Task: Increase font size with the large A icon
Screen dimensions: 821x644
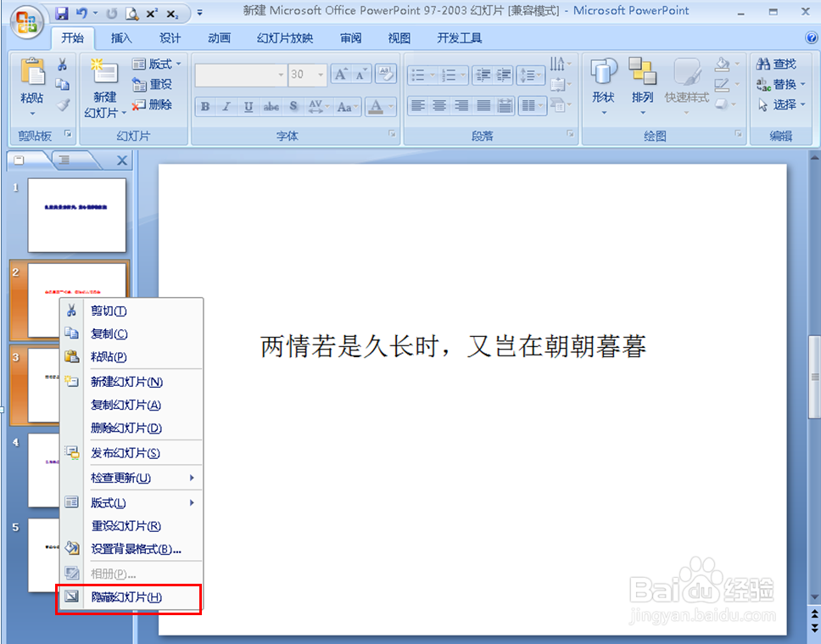Action: [341, 75]
